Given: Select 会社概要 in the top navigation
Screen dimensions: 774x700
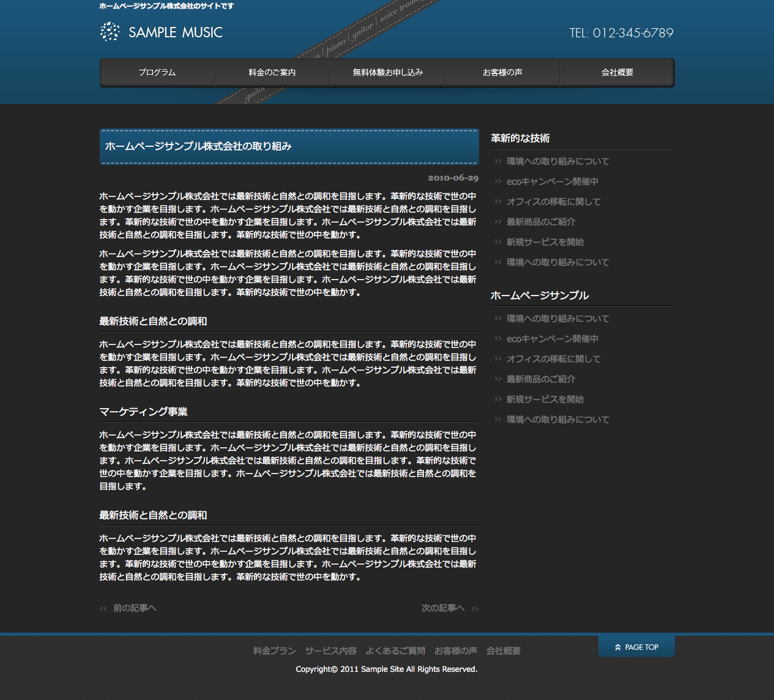Looking at the screenshot, I should [x=617, y=73].
